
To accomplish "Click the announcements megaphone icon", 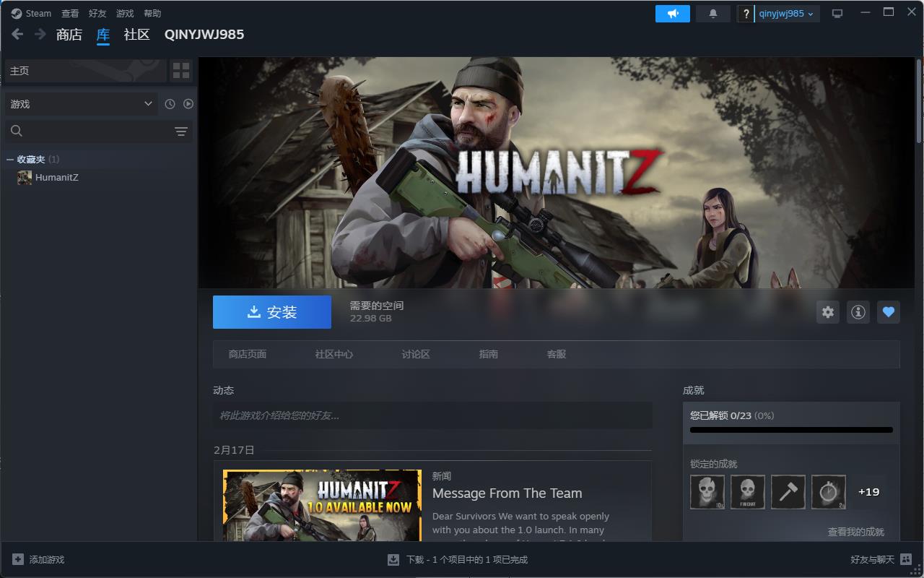I will click(x=672, y=14).
